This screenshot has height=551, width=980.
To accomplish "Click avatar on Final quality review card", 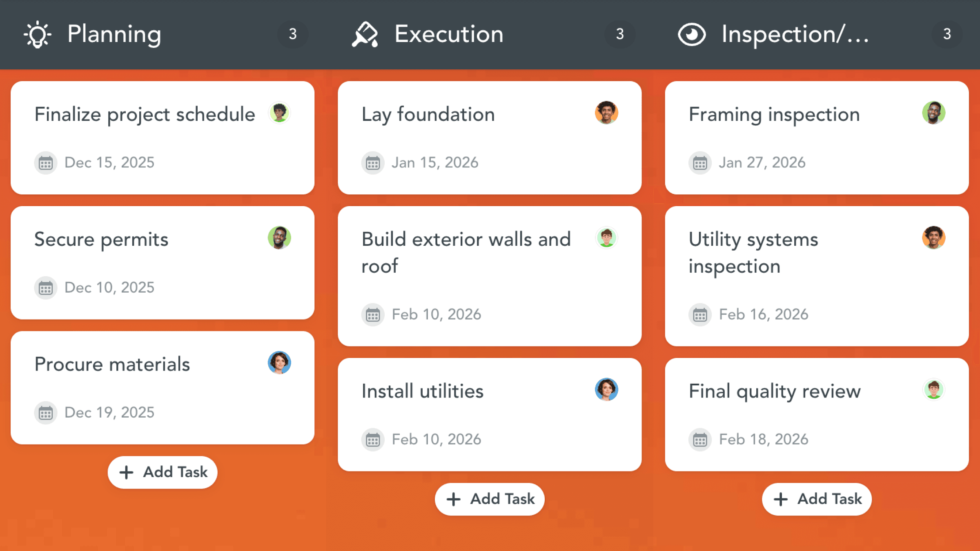I will click(933, 389).
